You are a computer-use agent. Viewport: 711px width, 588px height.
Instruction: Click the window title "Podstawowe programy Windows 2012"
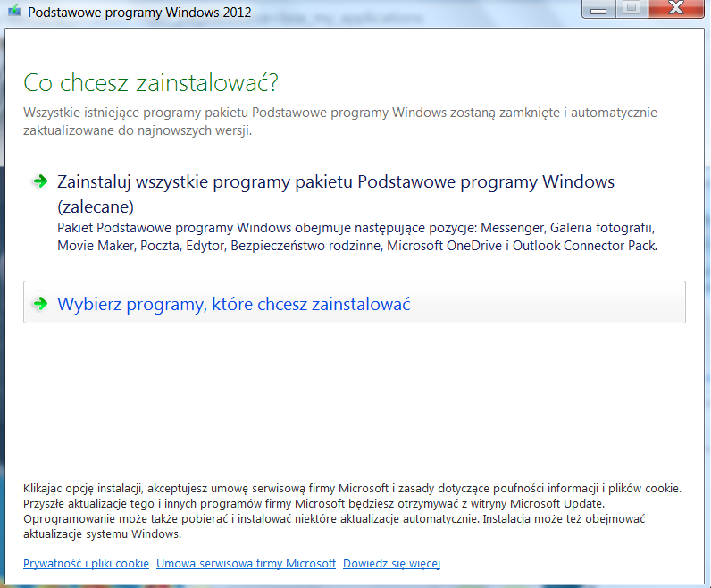tap(139, 12)
